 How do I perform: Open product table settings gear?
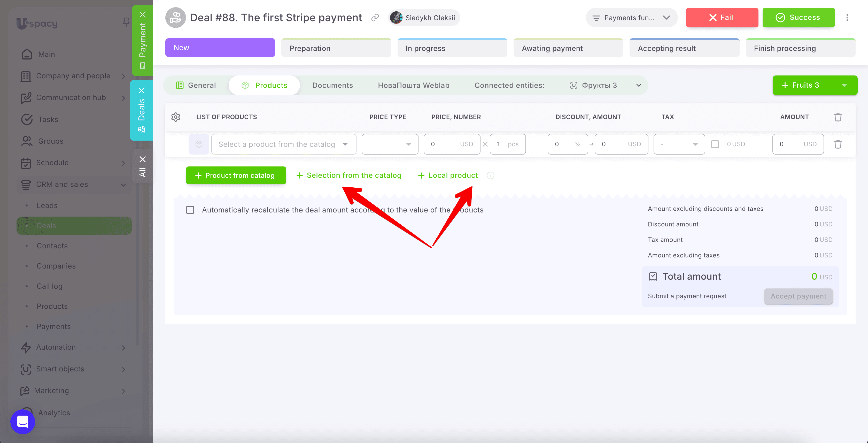176,117
